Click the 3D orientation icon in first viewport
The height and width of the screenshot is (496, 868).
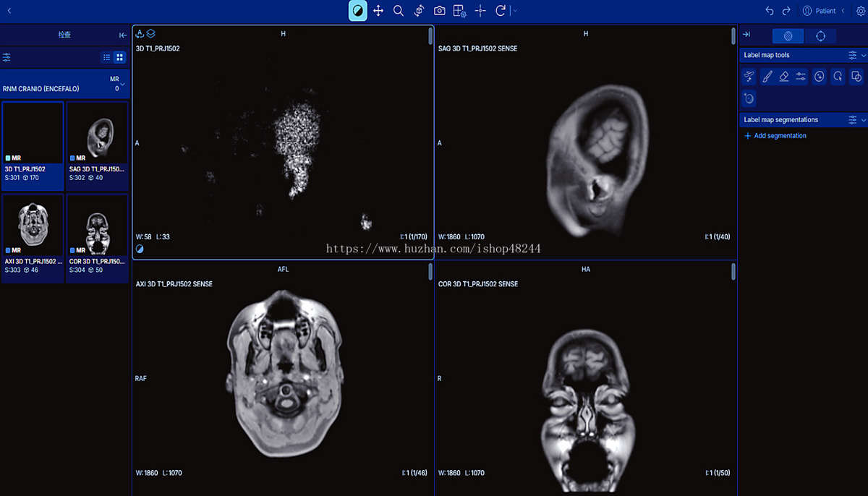point(140,33)
